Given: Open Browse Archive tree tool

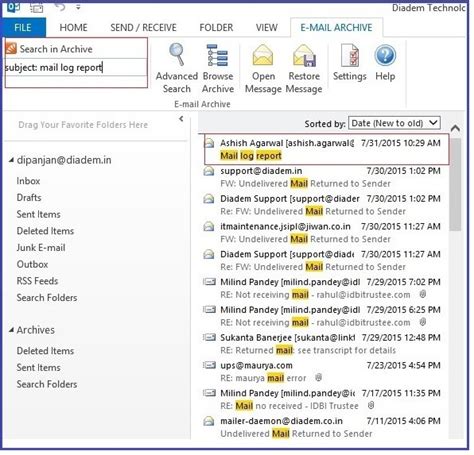Looking at the screenshot, I should click(x=218, y=68).
